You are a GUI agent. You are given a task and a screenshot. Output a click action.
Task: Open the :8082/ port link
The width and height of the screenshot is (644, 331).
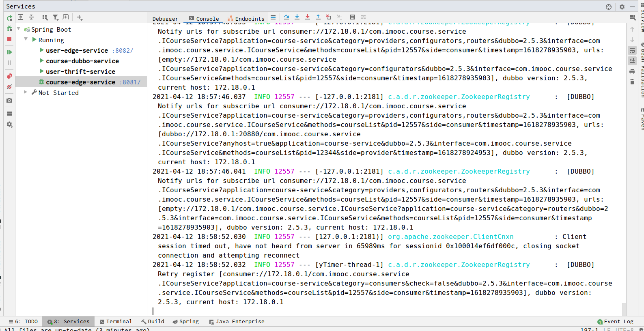click(x=123, y=50)
